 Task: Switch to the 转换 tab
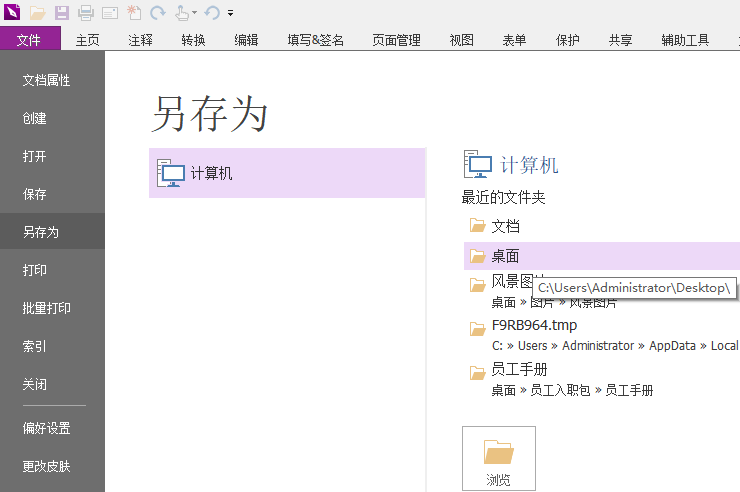click(193, 40)
